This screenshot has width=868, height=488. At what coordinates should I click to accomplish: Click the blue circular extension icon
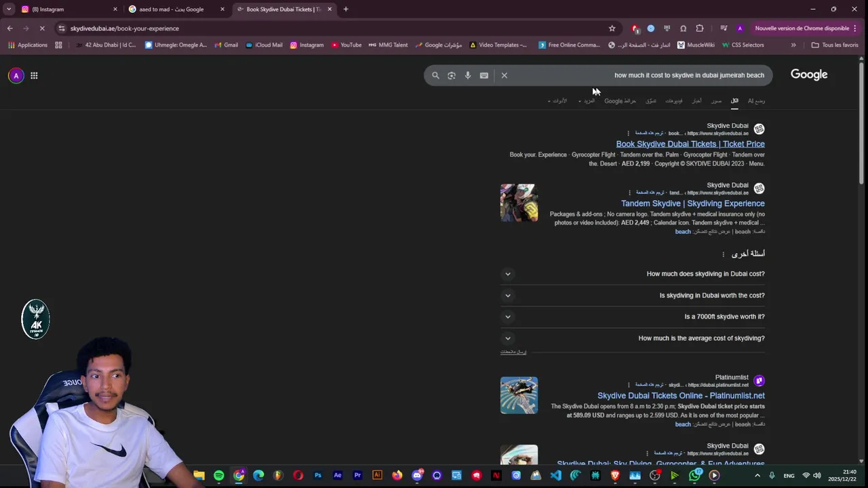pos(651,28)
